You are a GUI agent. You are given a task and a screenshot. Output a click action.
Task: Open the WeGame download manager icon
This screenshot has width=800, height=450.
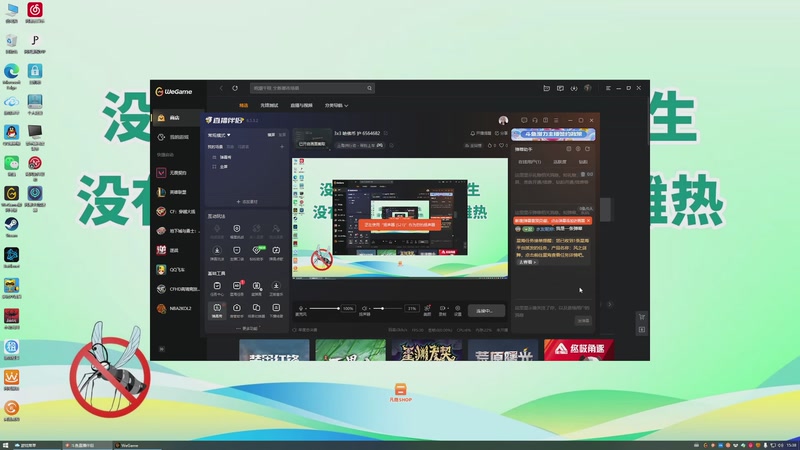click(574, 88)
